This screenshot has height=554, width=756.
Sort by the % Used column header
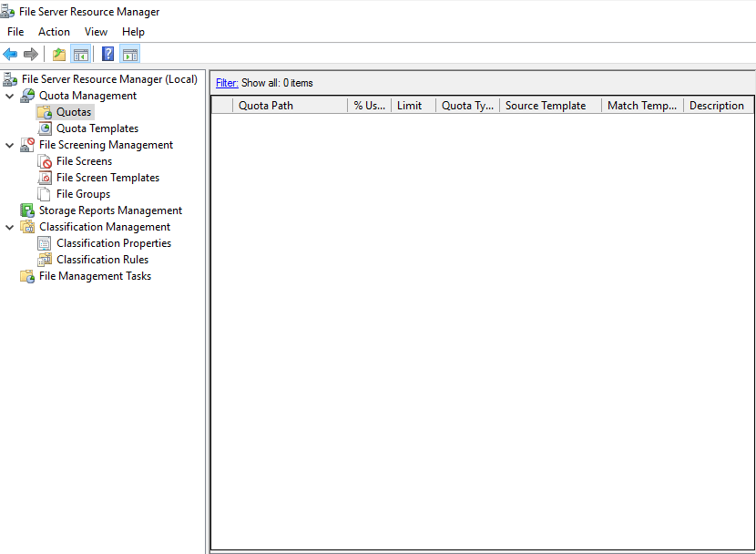(369, 106)
